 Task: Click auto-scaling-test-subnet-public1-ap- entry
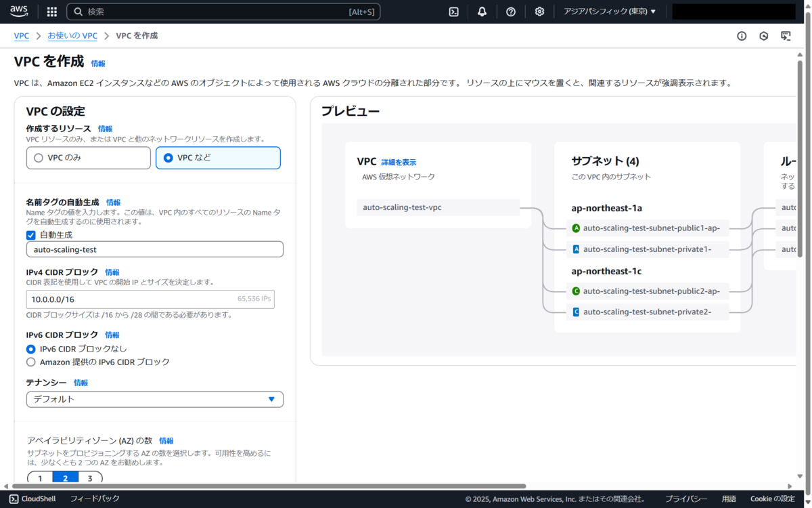648,228
